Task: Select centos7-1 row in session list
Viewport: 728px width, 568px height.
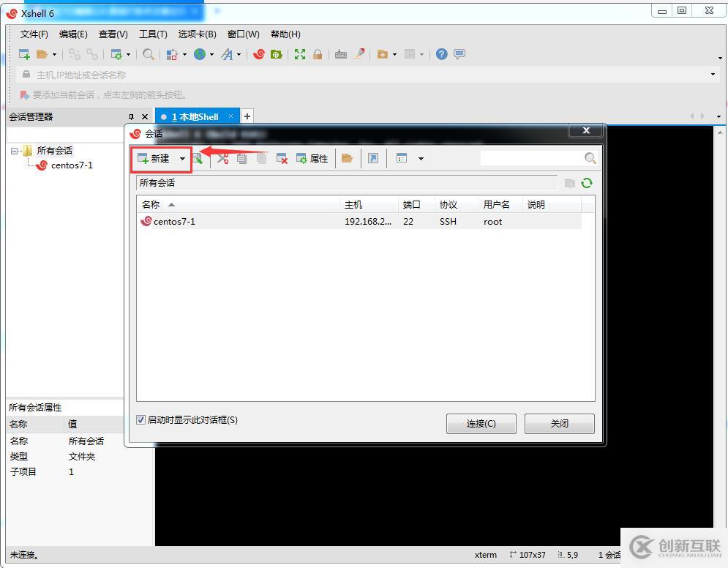Action: coord(359,222)
